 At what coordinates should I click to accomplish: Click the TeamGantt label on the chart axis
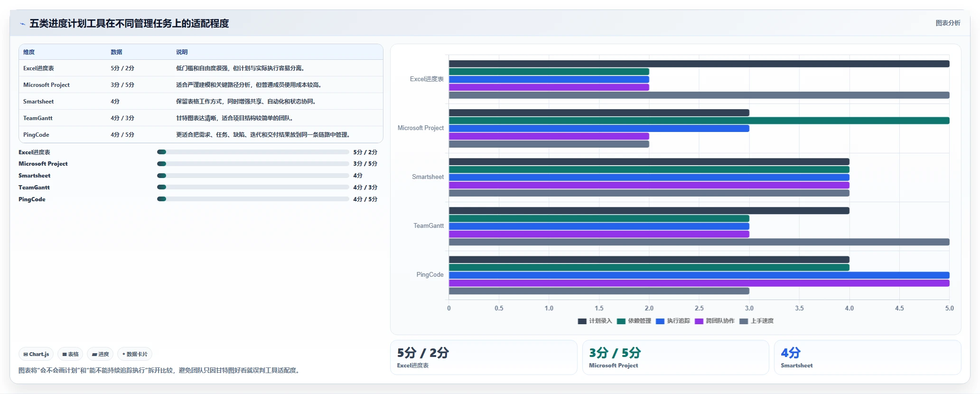tap(429, 226)
